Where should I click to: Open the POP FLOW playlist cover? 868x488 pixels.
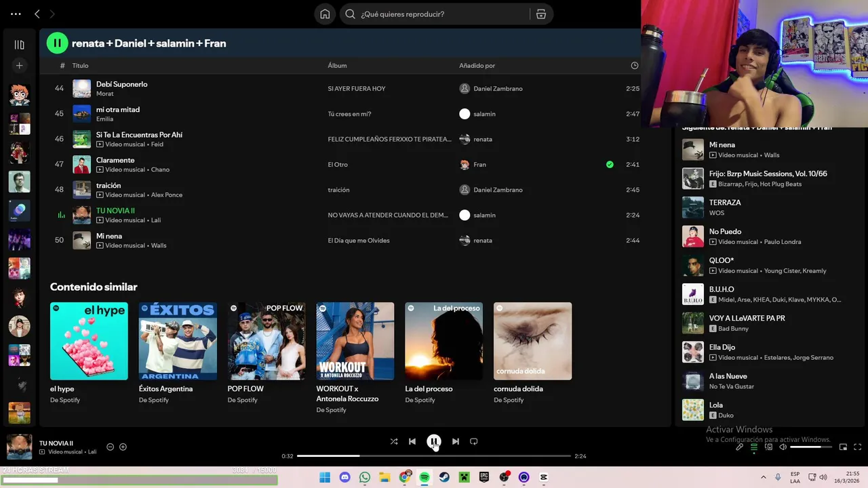pyautogui.click(x=267, y=341)
